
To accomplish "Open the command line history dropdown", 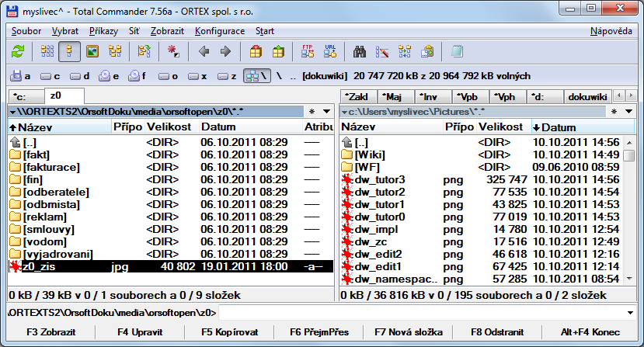I will tap(632, 312).
